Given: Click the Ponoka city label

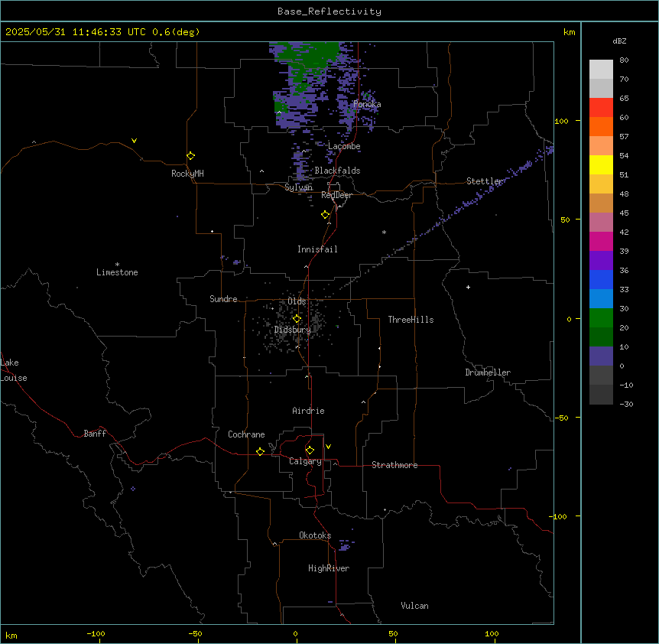Looking at the screenshot, I should pyautogui.click(x=367, y=104).
